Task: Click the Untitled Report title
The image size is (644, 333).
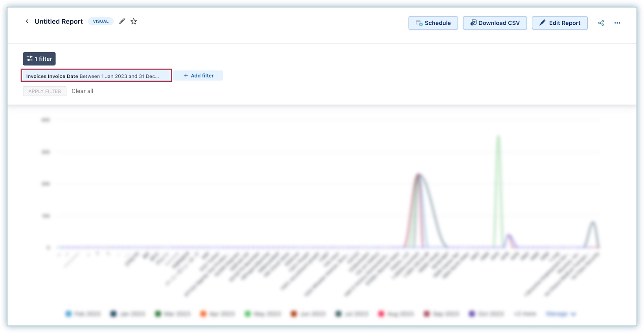Action: pos(59,21)
